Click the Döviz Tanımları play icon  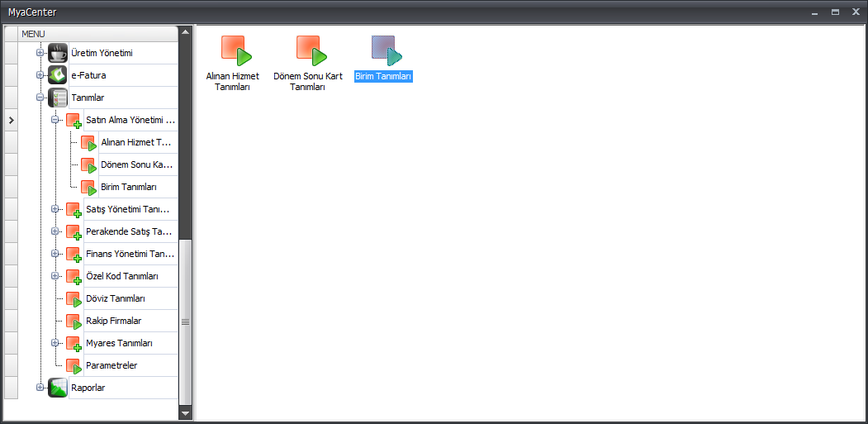[74, 299]
